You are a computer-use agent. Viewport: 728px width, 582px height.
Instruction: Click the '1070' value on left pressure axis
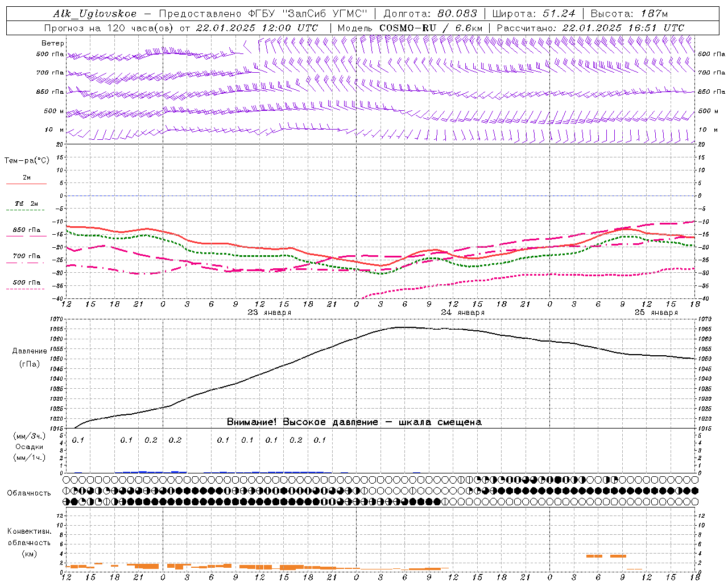click(x=57, y=319)
